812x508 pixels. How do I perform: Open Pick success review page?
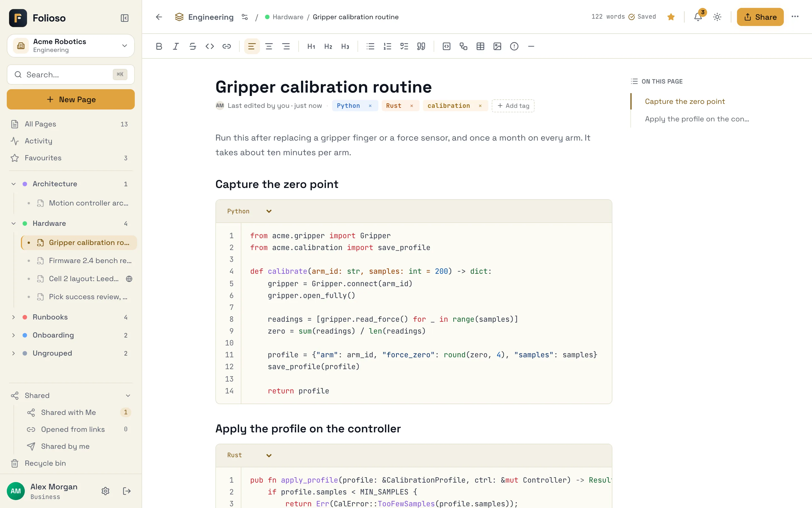(x=79, y=297)
